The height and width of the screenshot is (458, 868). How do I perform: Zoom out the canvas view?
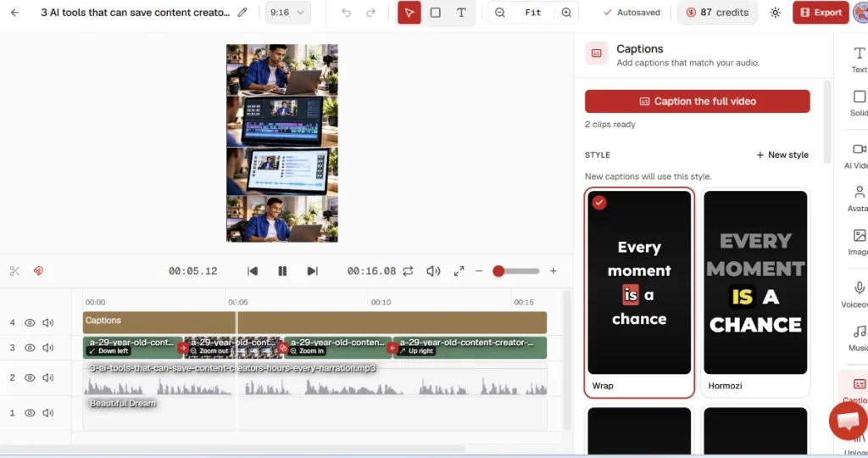coord(500,12)
